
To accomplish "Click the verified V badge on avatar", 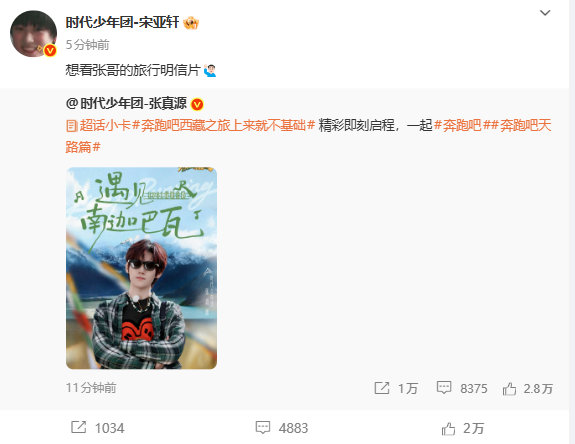I will 50,50.
